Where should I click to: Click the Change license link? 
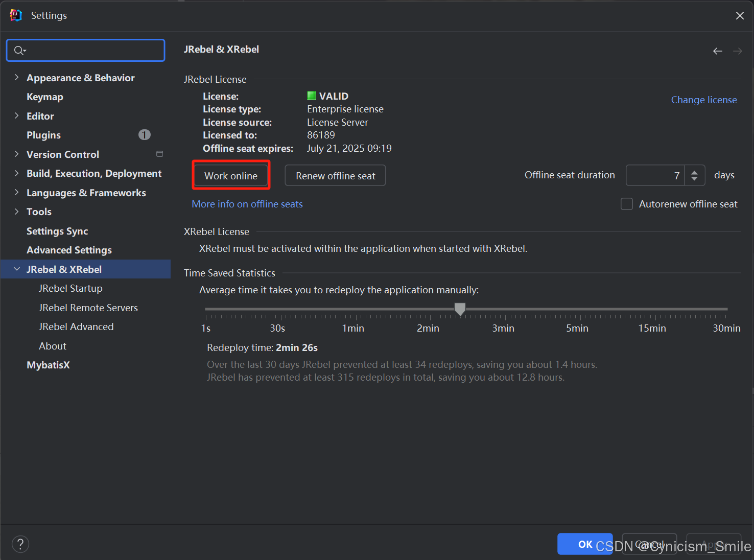(x=704, y=100)
